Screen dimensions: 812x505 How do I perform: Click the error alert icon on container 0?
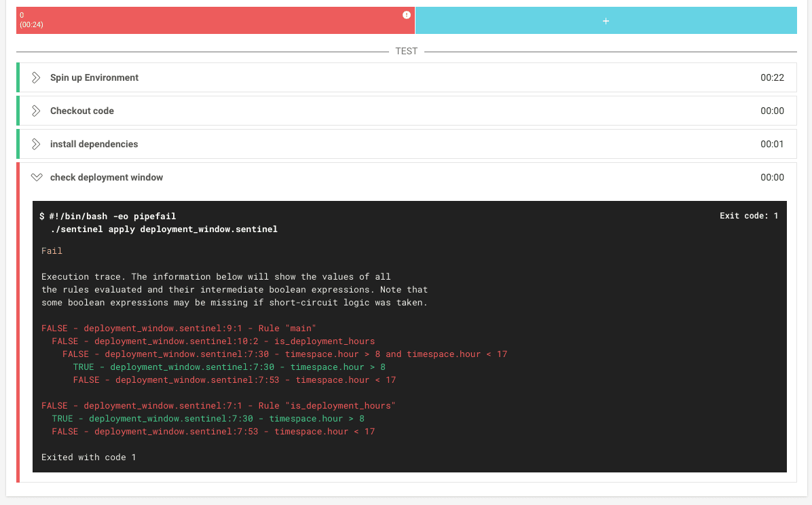[x=407, y=15]
